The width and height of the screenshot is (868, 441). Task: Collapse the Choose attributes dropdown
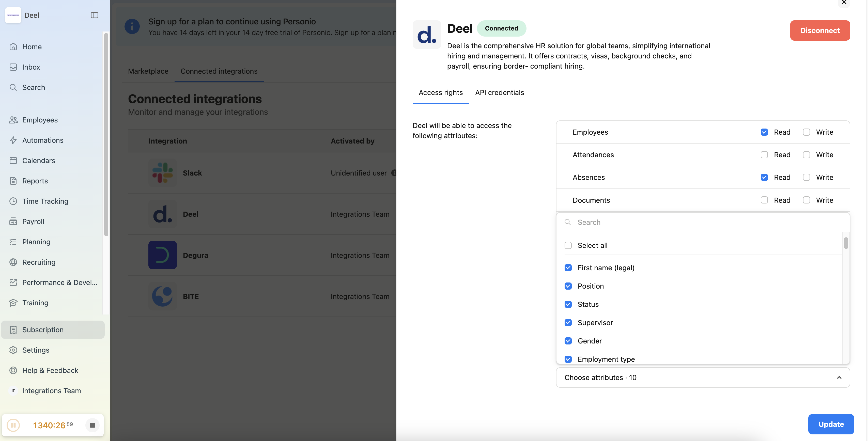coord(703,377)
